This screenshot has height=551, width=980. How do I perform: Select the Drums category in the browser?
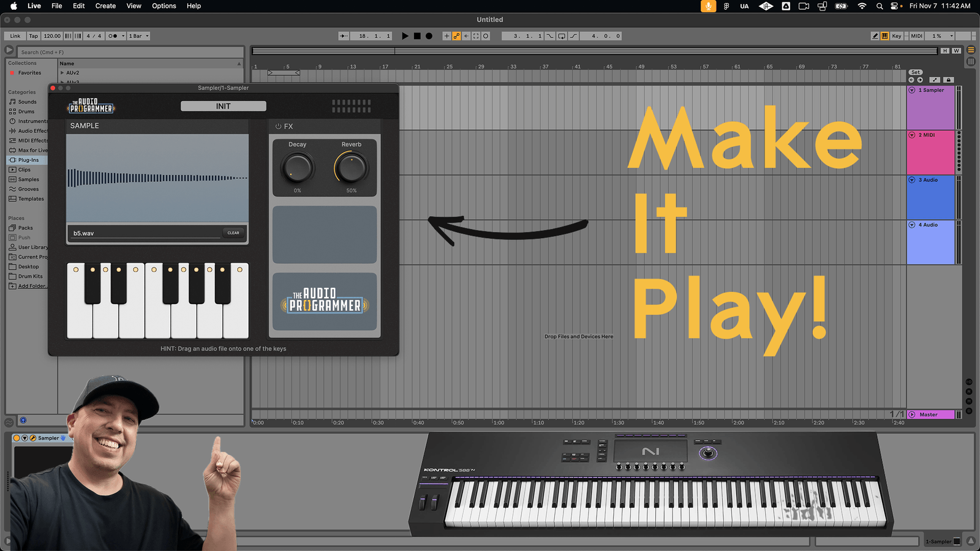pyautogui.click(x=26, y=111)
